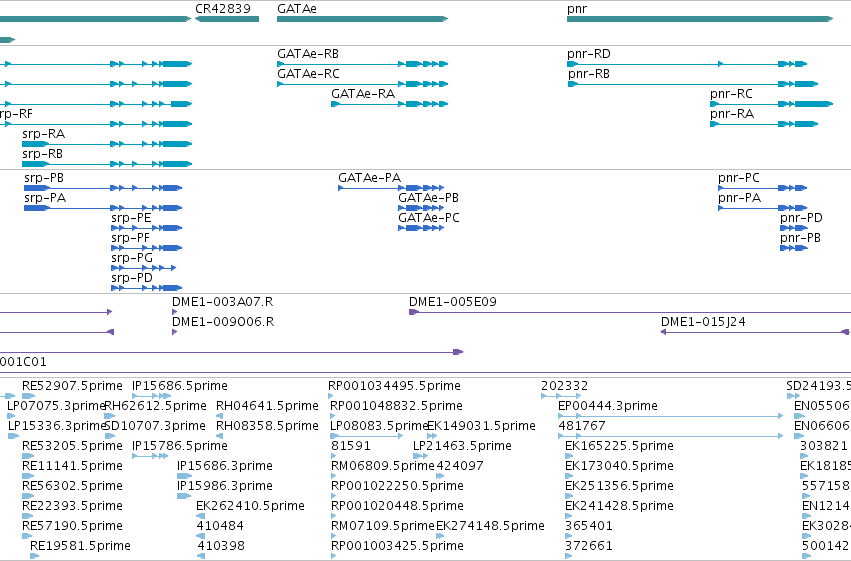Screen dimensions: 851x561
Task: Select the srp-PG protein label
Action: (x=132, y=258)
